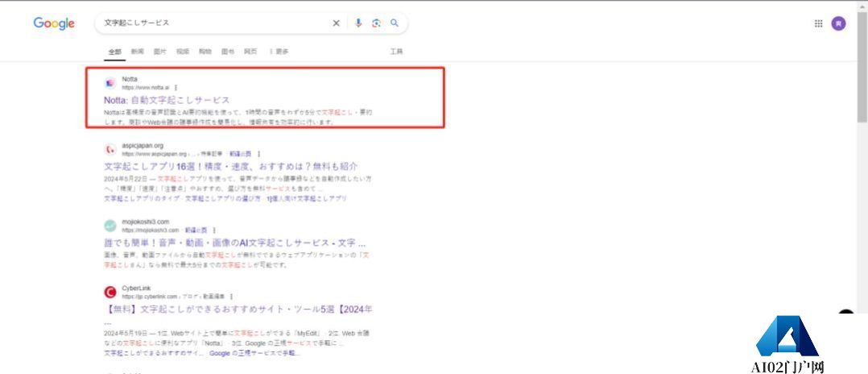Open three-dot menu beside notta.ai URL

click(176, 88)
